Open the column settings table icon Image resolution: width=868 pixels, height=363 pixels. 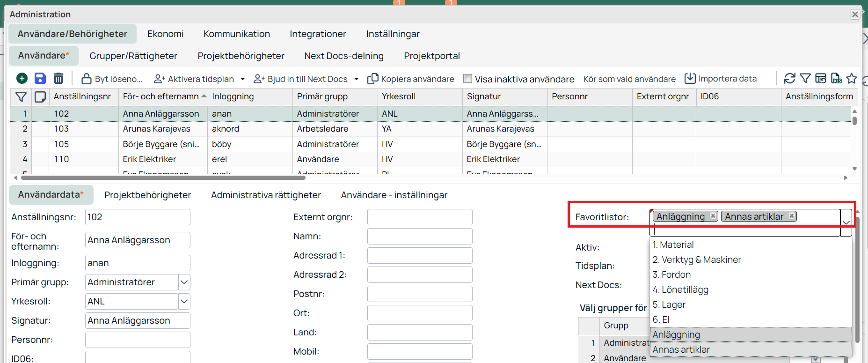(x=821, y=78)
